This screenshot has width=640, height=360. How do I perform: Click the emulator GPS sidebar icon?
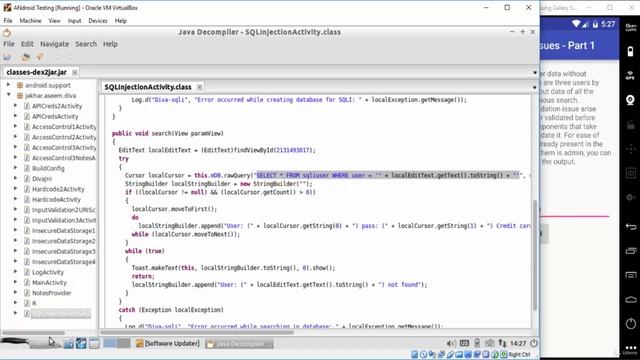[x=631, y=75]
